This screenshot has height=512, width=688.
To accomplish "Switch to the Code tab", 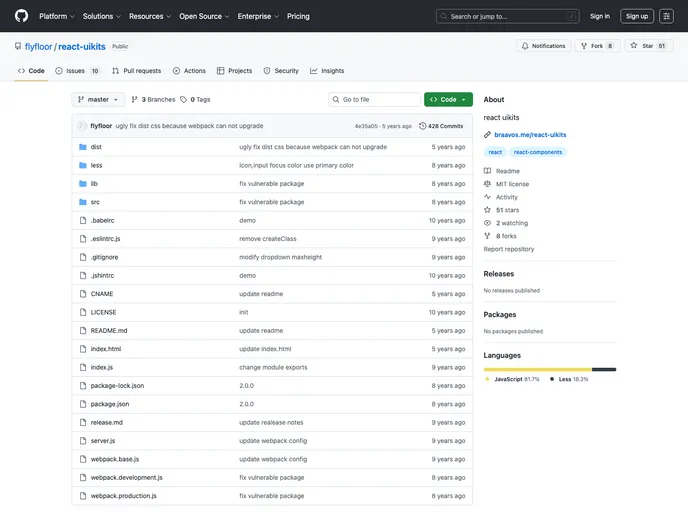I will (31, 71).
